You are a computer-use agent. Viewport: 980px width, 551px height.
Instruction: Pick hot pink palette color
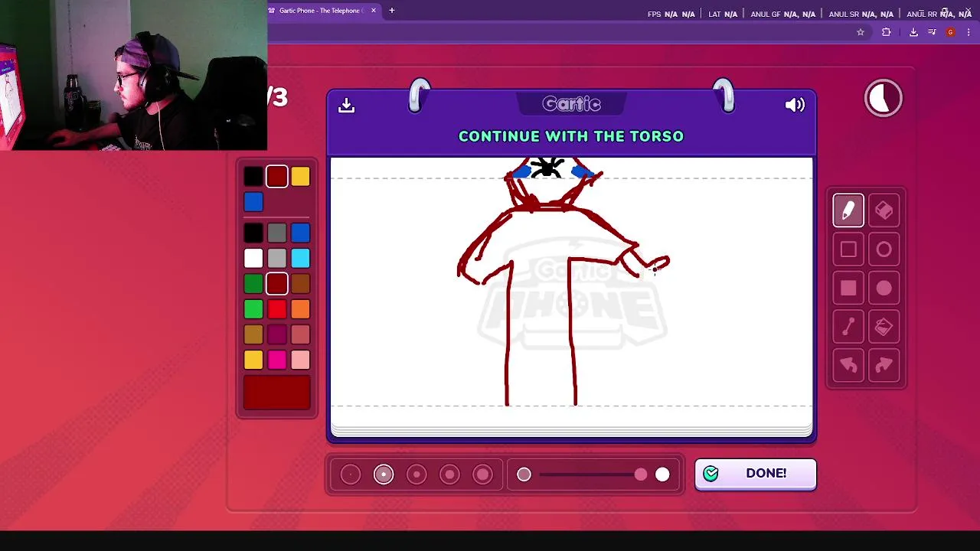[277, 360]
